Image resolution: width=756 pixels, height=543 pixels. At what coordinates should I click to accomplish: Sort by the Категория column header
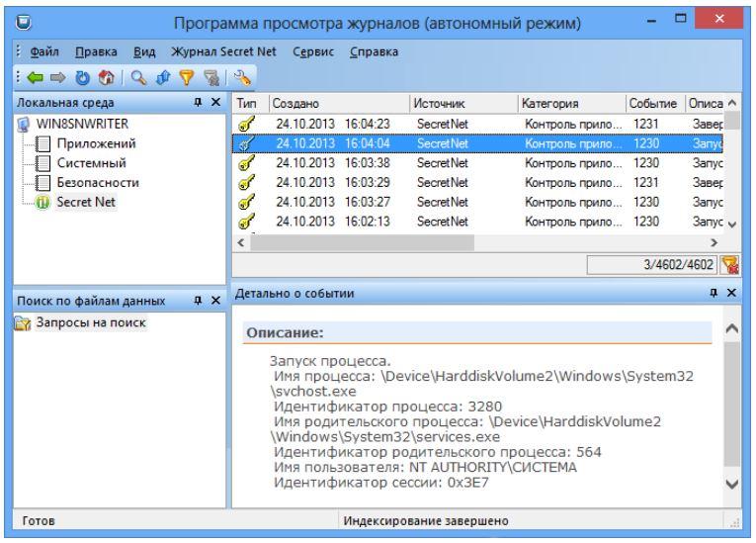572,103
